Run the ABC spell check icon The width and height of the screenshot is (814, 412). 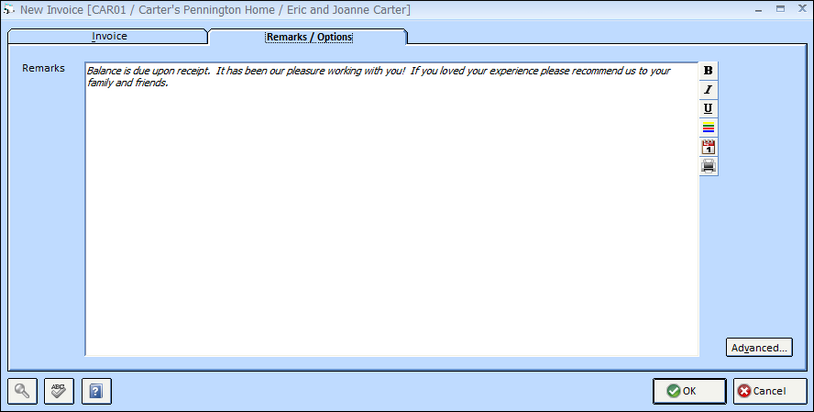tap(59, 391)
